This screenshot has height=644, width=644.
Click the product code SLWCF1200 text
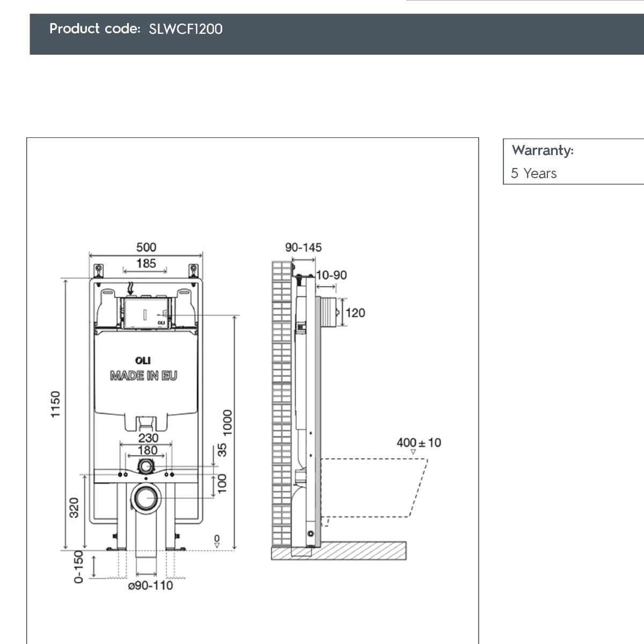click(186, 29)
